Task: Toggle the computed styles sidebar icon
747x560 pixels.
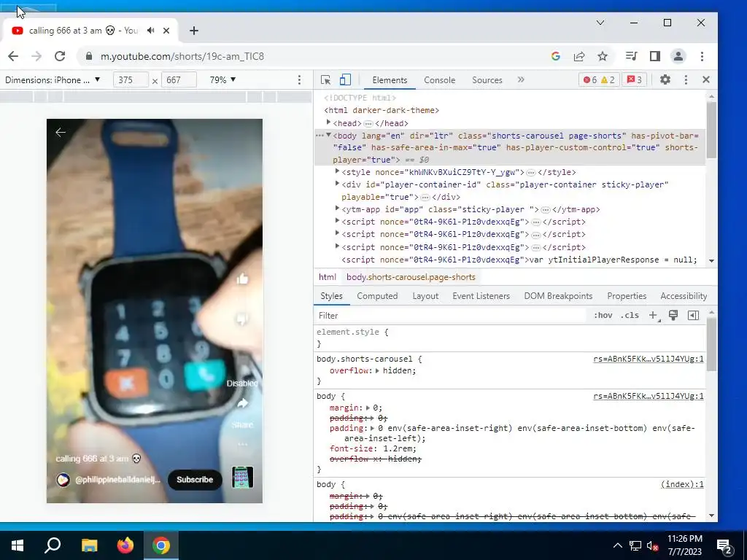Action: pos(693,315)
